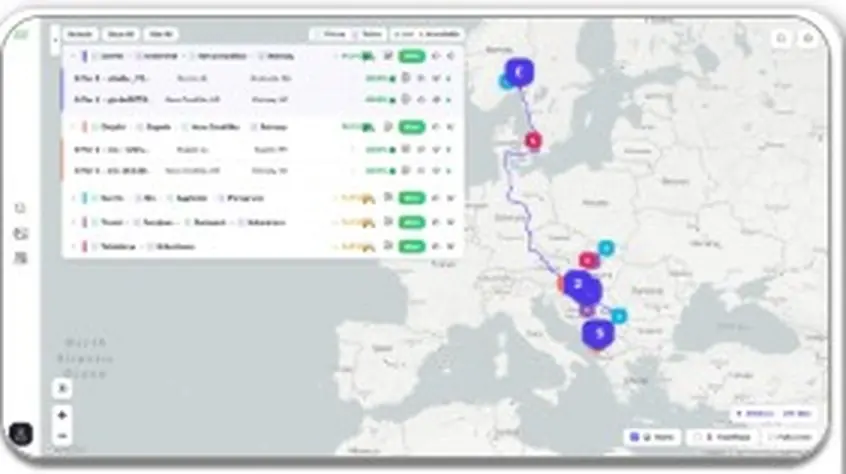Click the purple color bar of the first route group
This screenshot has width=846, height=474.
tap(84, 56)
